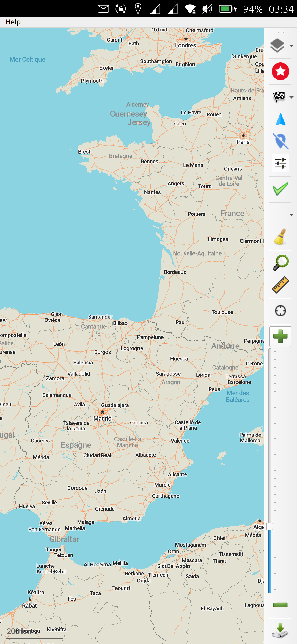Open search with the magnifying glass

coord(280,262)
